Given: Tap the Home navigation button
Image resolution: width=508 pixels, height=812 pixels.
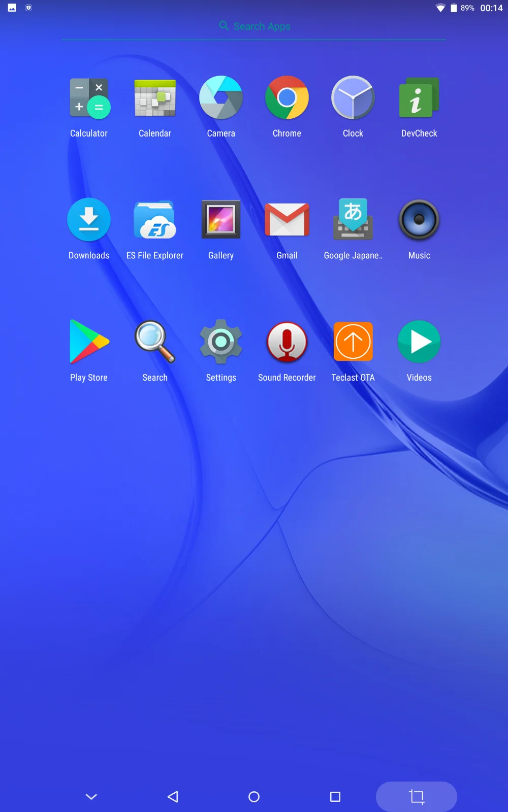Looking at the screenshot, I should pos(254,797).
